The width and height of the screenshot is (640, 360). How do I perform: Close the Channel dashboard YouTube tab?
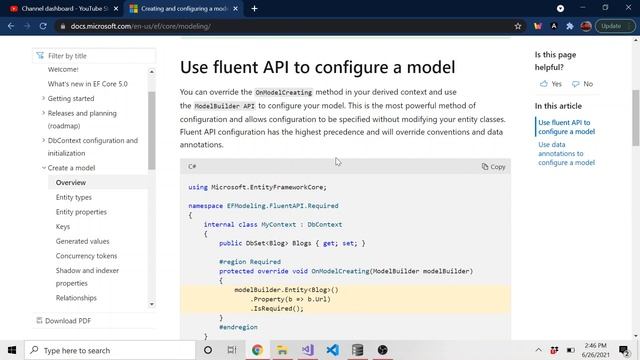(x=116, y=9)
